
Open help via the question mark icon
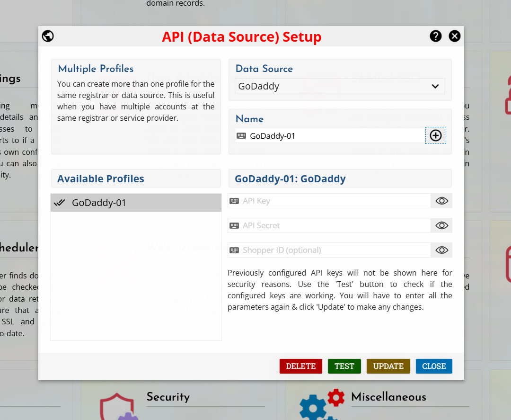[x=435, y=36]
